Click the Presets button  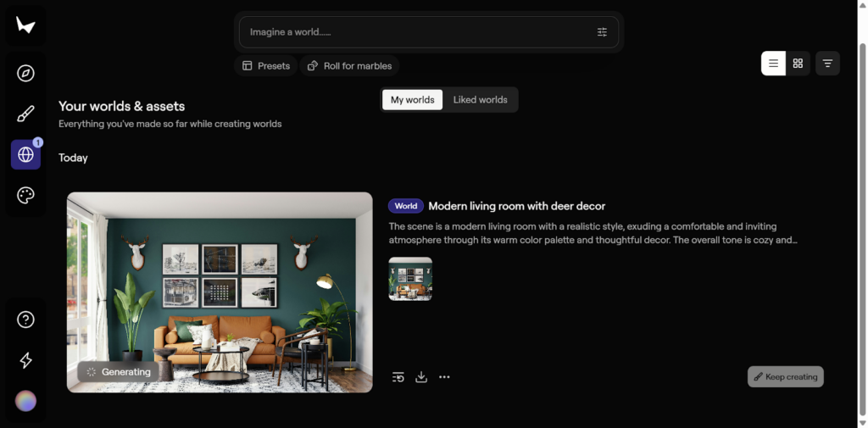coord(265,66)
